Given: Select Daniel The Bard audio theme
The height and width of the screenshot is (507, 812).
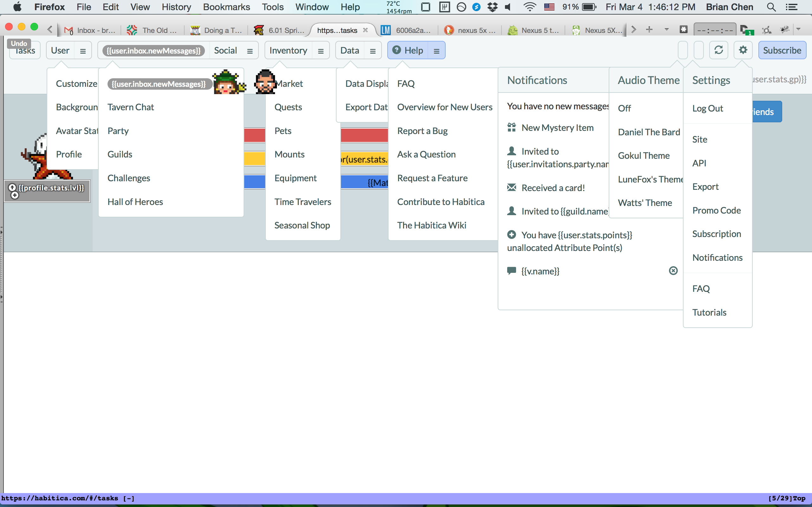Looking at the screenshot, I should tap(649, 132).
